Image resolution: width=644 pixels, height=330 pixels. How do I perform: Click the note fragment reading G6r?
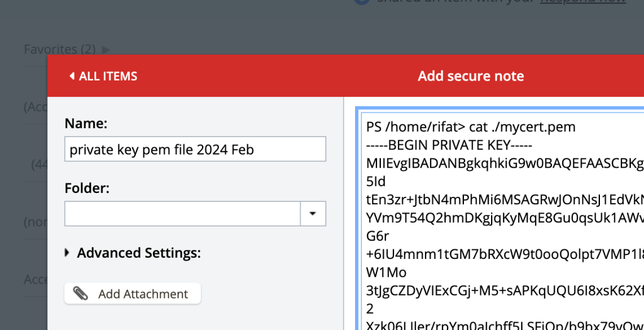[x=378, y=236]
